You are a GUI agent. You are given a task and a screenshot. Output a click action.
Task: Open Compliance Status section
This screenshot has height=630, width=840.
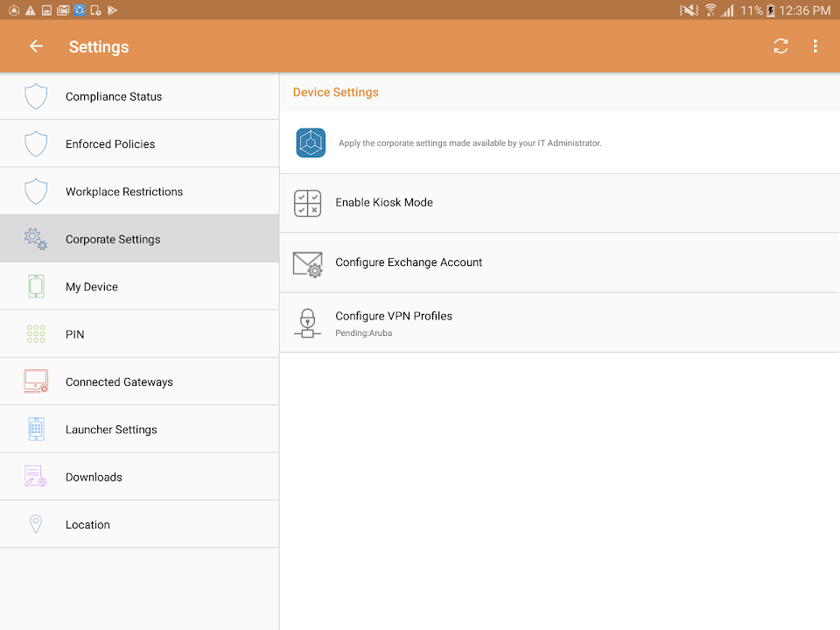coord(139,96)
